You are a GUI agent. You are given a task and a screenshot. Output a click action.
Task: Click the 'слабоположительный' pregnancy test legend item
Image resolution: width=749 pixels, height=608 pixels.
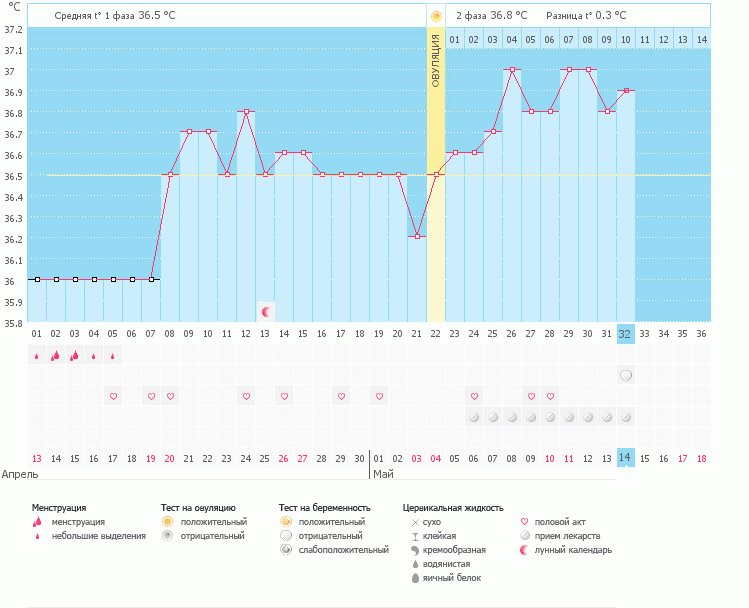(x=335, y=549)
